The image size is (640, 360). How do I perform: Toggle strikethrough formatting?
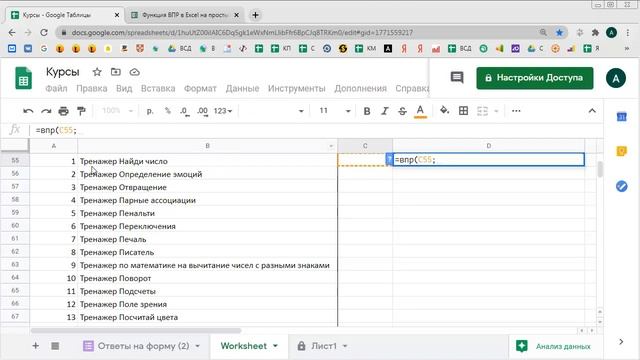point(402,111)
